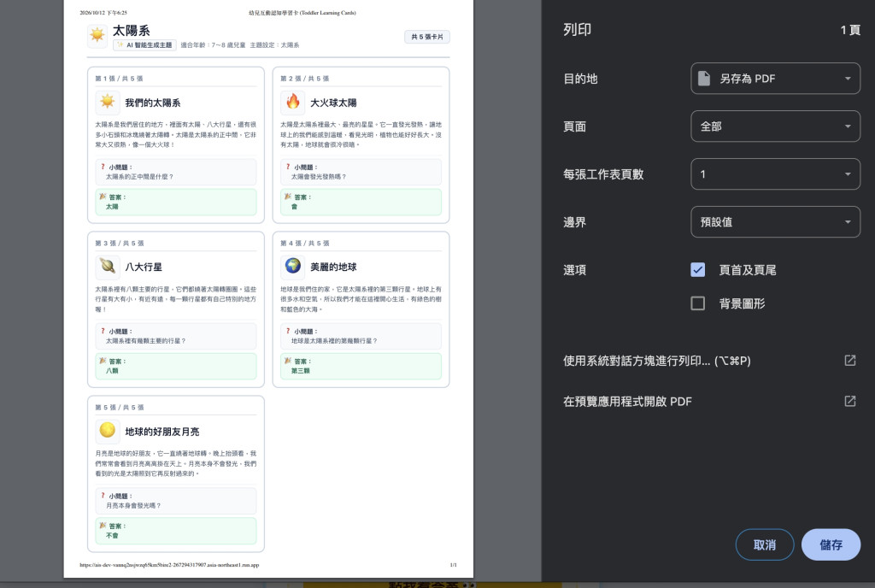Click the 列印 dialog heading

click(x=577, y=30)
